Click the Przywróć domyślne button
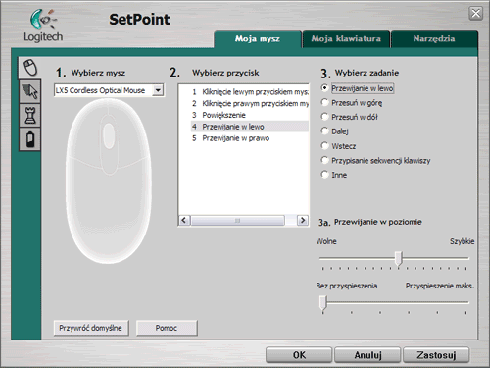Image resolution: width=490 pixels, height=368 pixels. [91, 328]
